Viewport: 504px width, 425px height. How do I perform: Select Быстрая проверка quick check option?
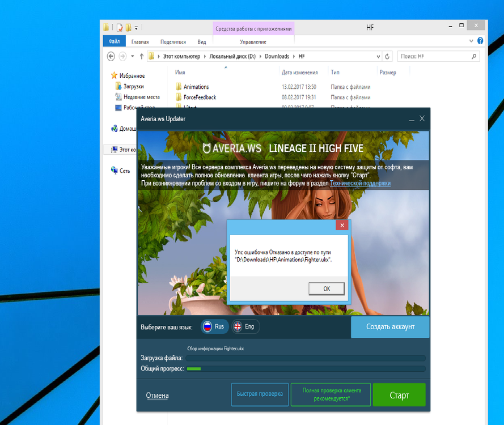260,394
